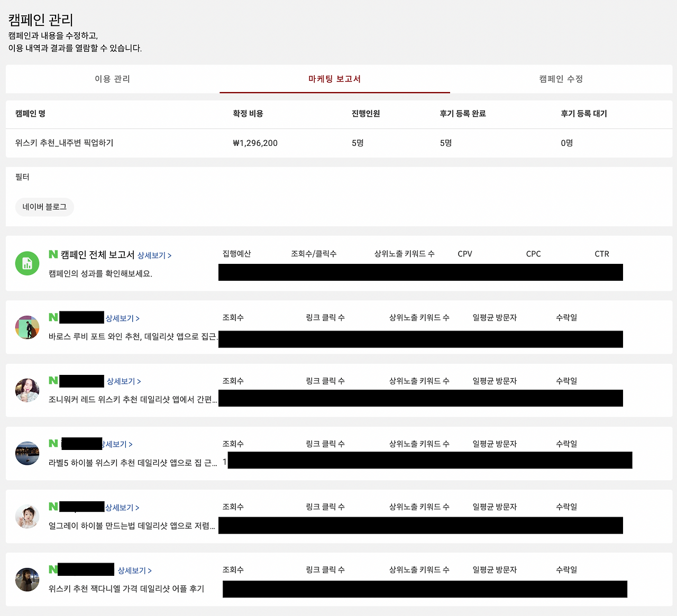The width and height of the screenshot is (677, 616).
Task: Switch to the 이용 관리 tab
Action: tap(112, 79)
